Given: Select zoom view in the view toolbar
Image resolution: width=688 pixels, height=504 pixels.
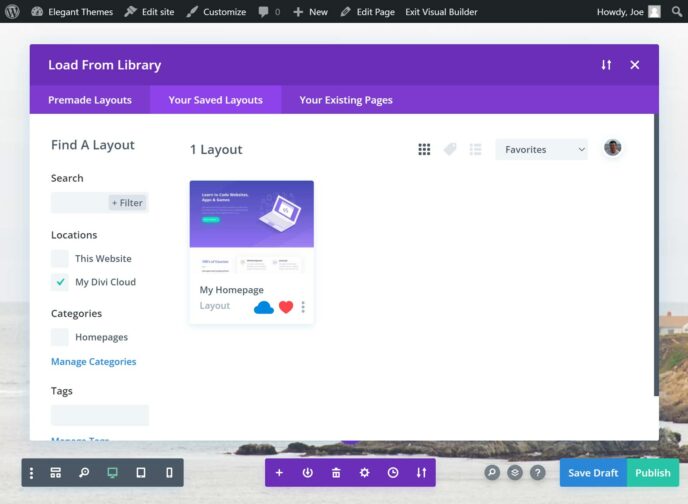Looking at the screenshot, I should 84,473.
